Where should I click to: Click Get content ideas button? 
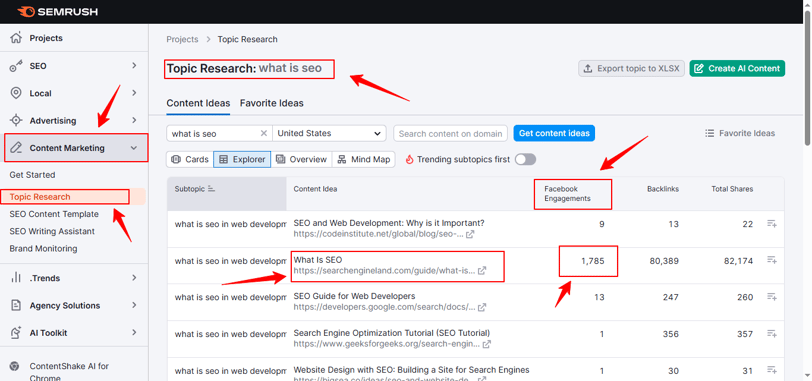(554, 133)
